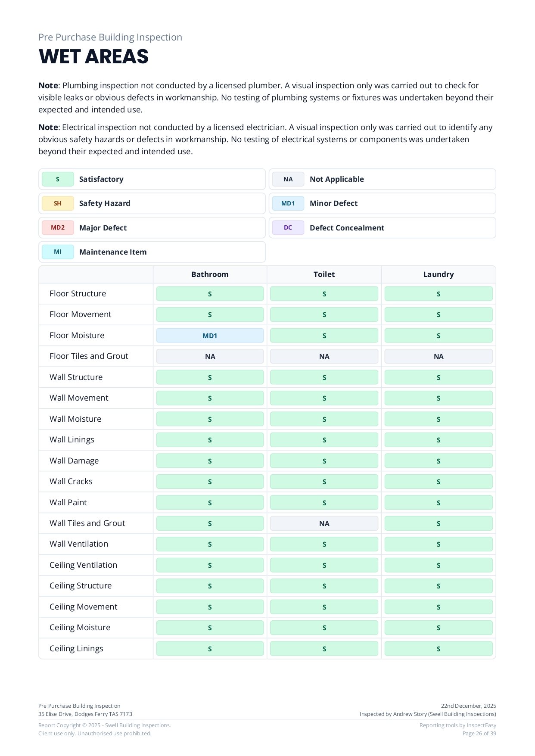Screen dimensions: 535x756
Task: Click the Wall Ventilation row label
Action: click(79, 544)
